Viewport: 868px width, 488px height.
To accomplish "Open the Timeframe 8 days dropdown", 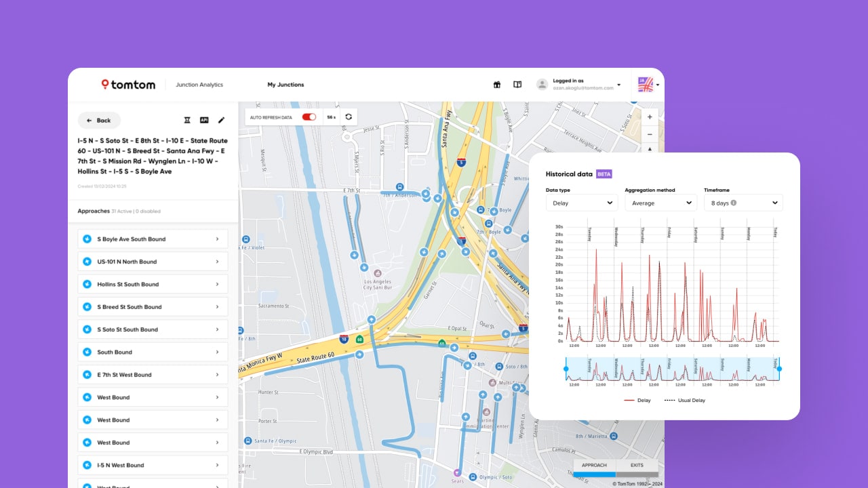I will point(743,203).
